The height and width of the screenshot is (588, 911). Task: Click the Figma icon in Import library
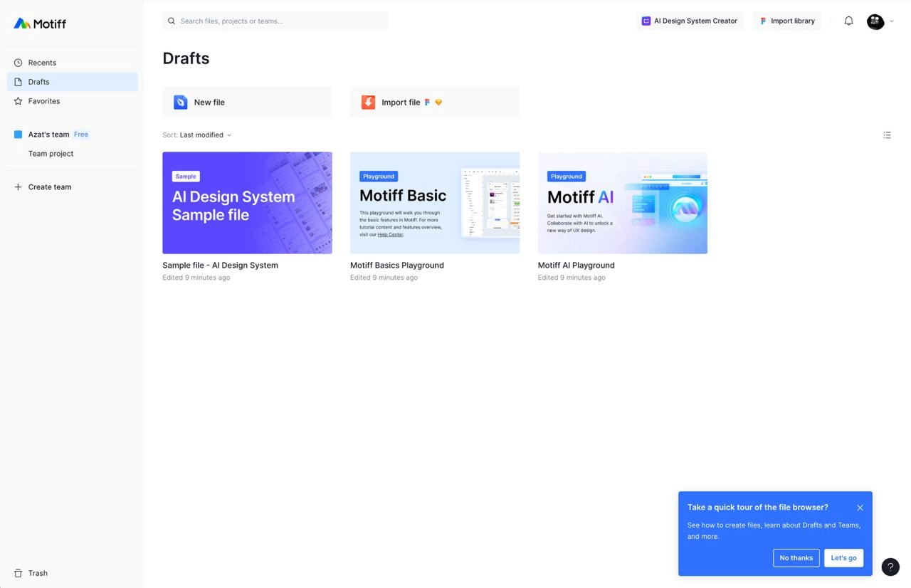763,21
